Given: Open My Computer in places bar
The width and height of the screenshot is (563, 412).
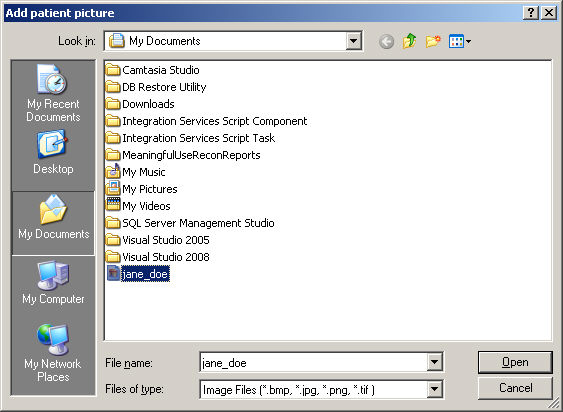Looking at the screenshot, I should (x=53, y=283).
